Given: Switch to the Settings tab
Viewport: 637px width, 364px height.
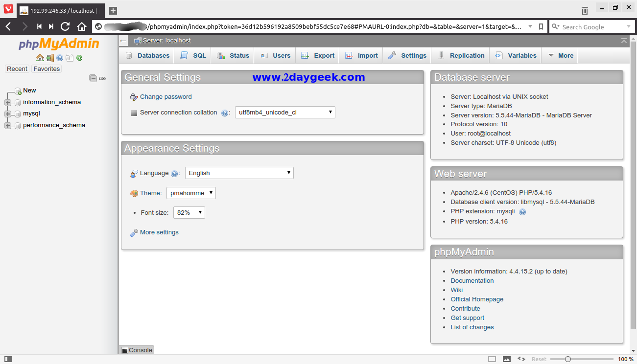Looking at the screenshot, I should (x=407, y=55).
